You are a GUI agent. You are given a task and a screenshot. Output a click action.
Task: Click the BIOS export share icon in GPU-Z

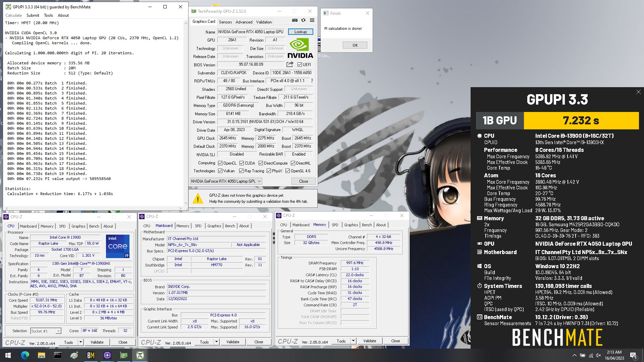click(x=290, y=64)
